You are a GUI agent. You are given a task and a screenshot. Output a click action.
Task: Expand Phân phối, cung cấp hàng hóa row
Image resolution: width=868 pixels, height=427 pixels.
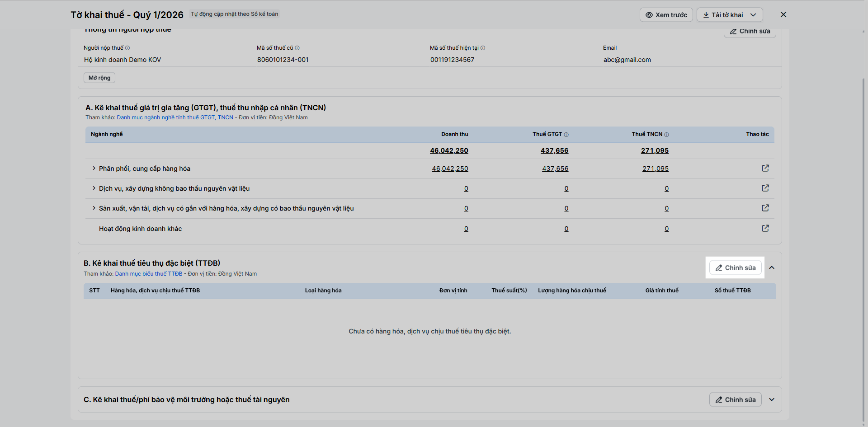point(94,169)
